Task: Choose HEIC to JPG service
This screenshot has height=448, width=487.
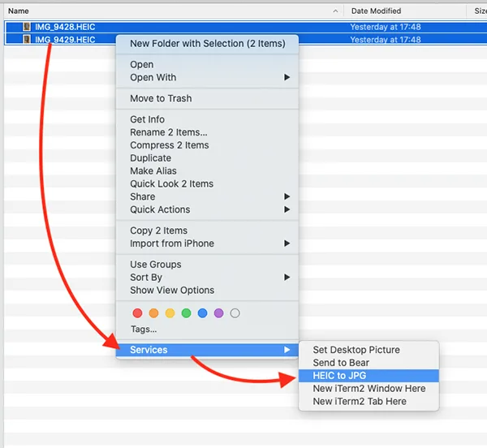Action: point(369,376)
